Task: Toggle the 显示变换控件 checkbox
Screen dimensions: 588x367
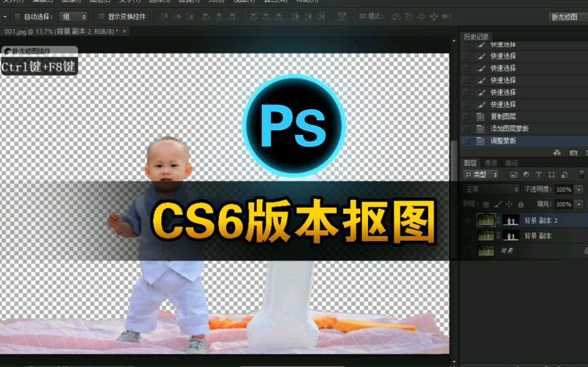Action: [101, 16]
